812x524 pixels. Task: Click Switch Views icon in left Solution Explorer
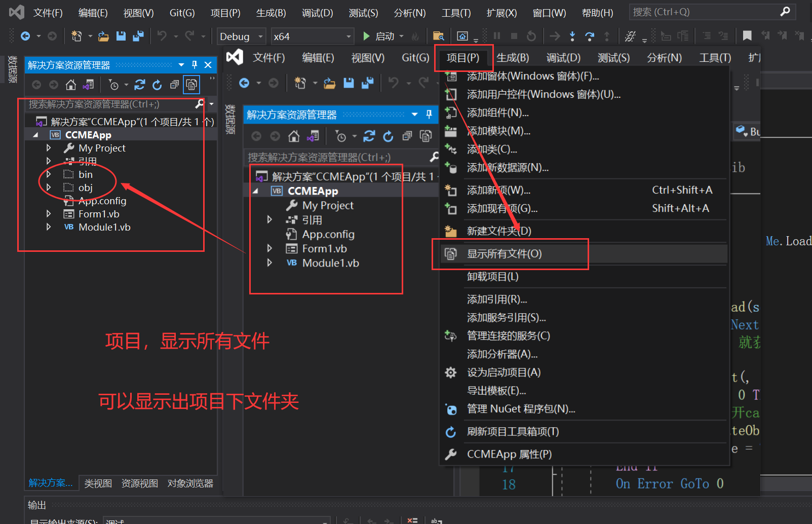[88, 85]
